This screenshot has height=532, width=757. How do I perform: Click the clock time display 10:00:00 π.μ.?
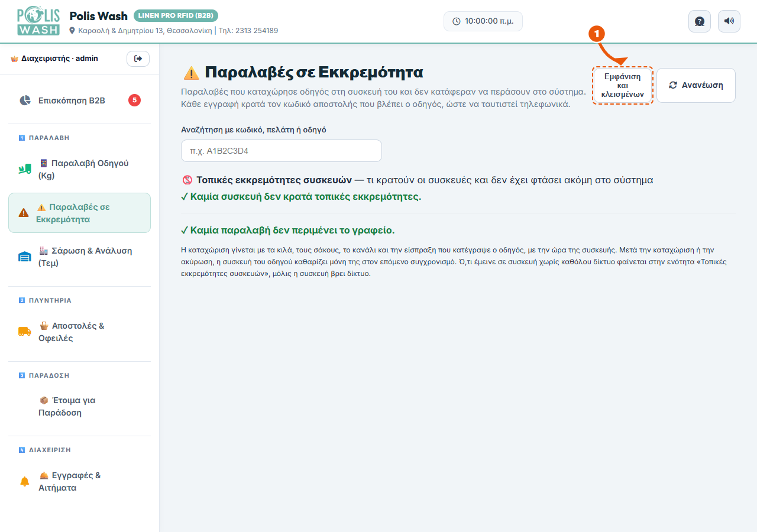(483, 21)
